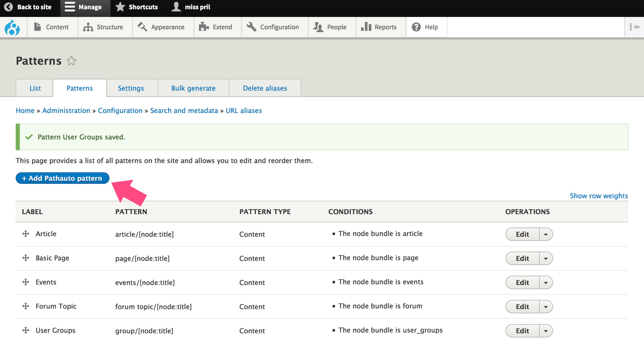This screenshot has height=341, width=644.
Task: Go to the Delete aliases tab
Action: [x=265, y=88]
